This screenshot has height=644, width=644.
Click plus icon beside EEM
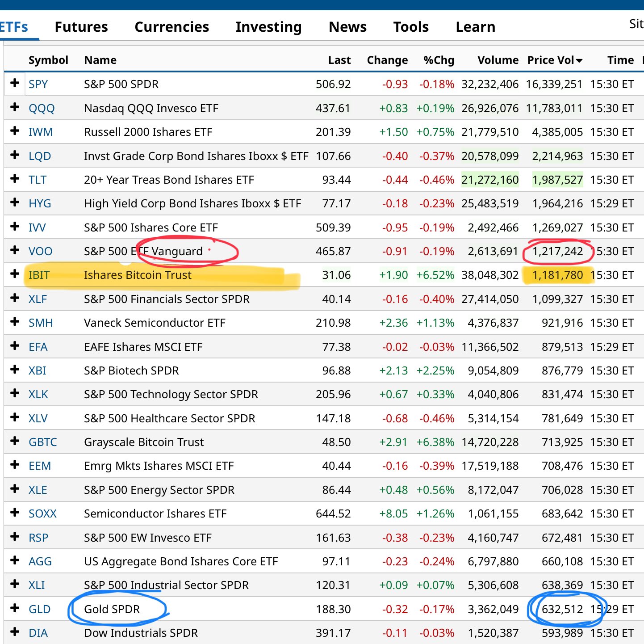pyautogui.click(x=15, y=465)
